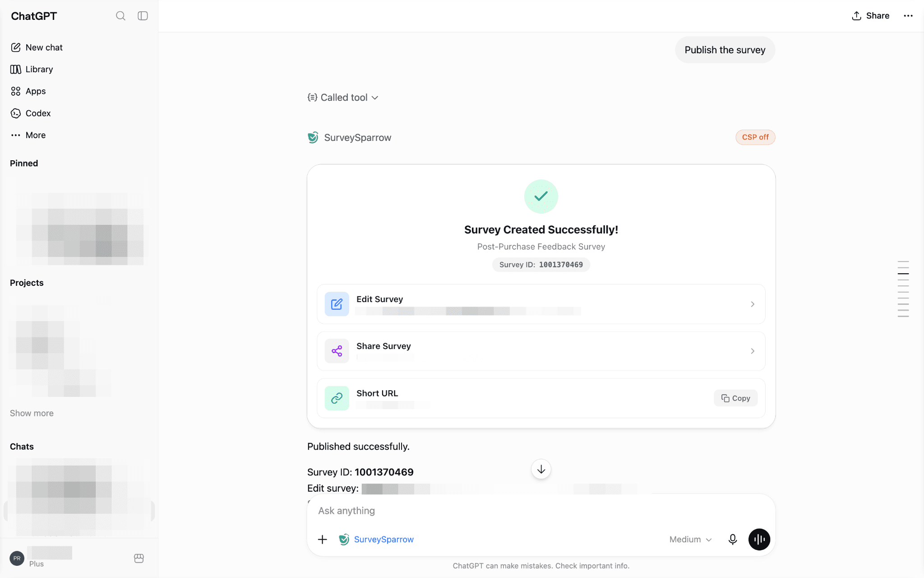Click the SurveySparrow logo in the response header
This screenshot has height=578, width=924.
click(x=313, y=137)
